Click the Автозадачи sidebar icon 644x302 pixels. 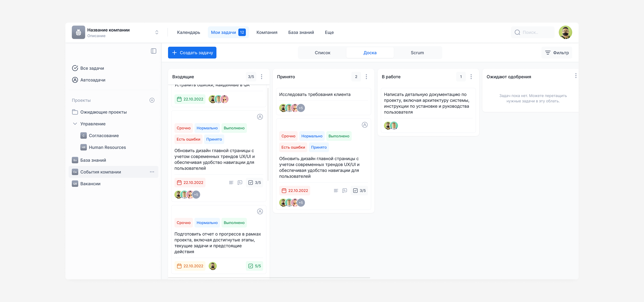click(x=75, y=80)
